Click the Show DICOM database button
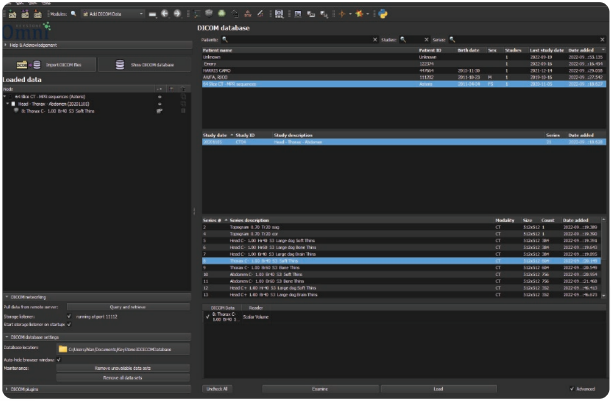The width and height of the screenshot is (611, 401). click(145, 64)
